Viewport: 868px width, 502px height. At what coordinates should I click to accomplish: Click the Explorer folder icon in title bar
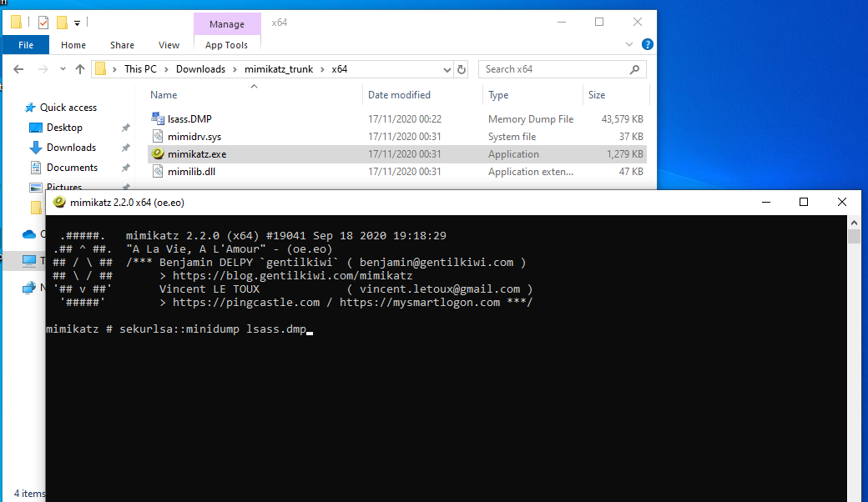tap(17, 23)
